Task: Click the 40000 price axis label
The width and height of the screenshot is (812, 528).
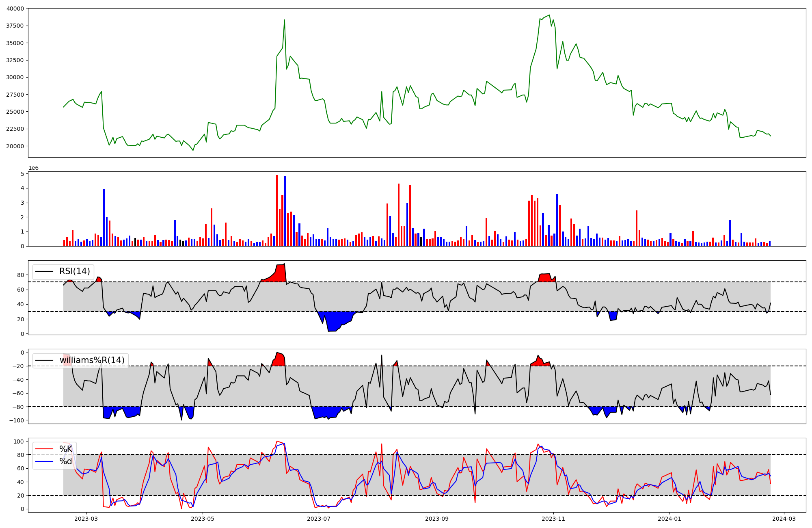Action: (x=15, y=9)
